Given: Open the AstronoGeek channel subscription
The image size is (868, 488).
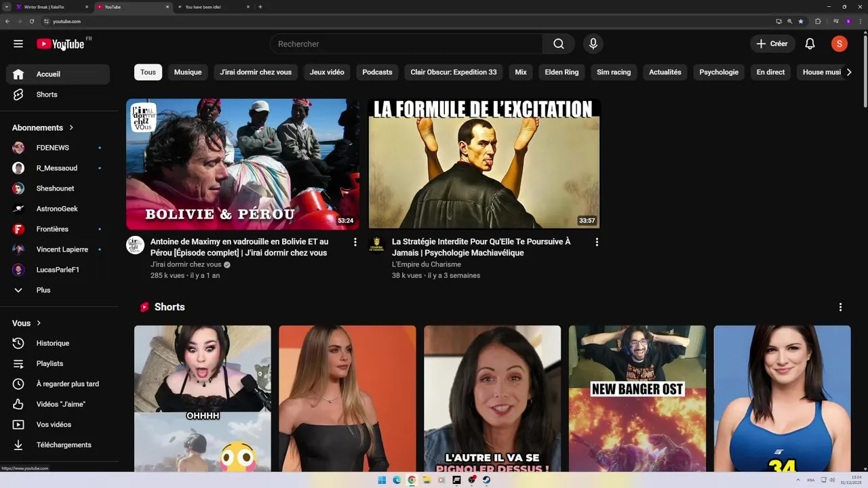Looking at the screenshot, I should pos(58,209).
